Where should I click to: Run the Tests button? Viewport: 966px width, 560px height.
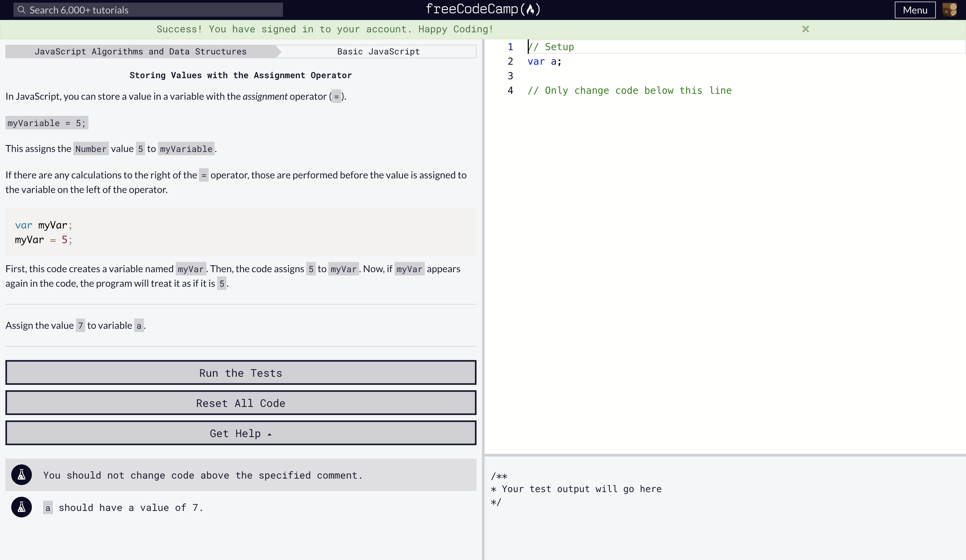(240, 372)
